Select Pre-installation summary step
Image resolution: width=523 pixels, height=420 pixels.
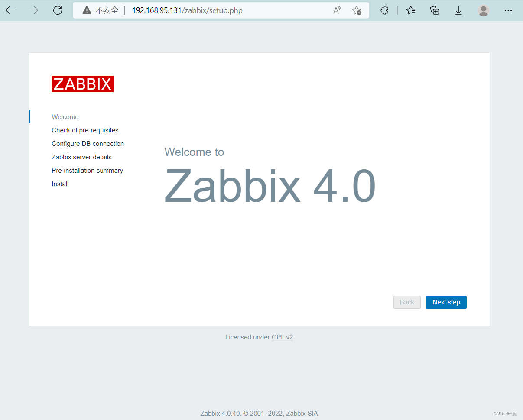click(88, 171)
